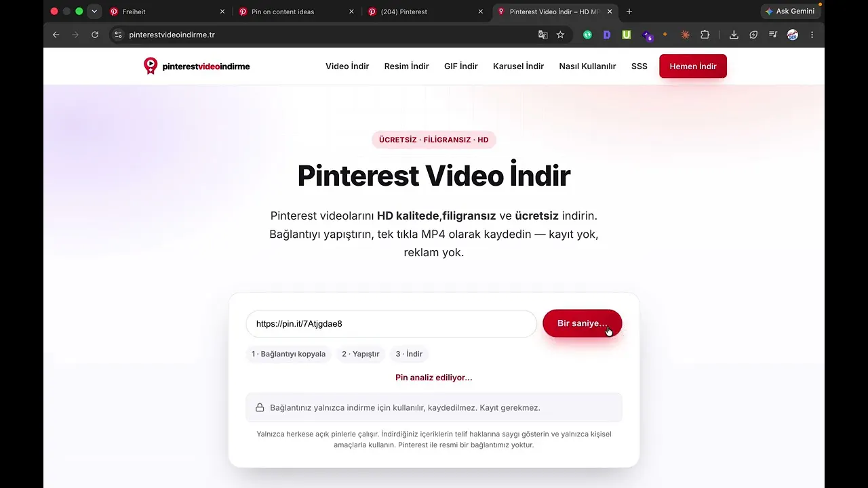Click the Bağlantınız yalnızca indirme için privacy text
Screen dimensions: 868x488
coord(405,408)
